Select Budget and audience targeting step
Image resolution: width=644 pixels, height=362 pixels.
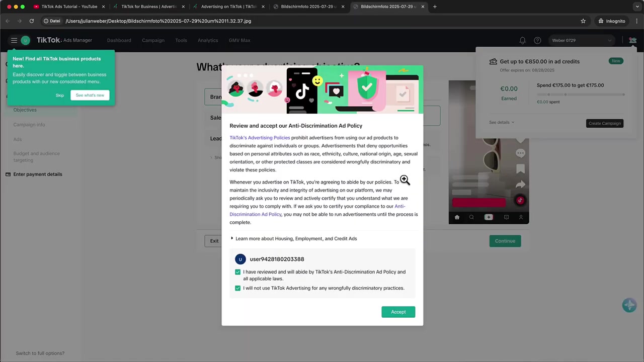click(36, 157)
